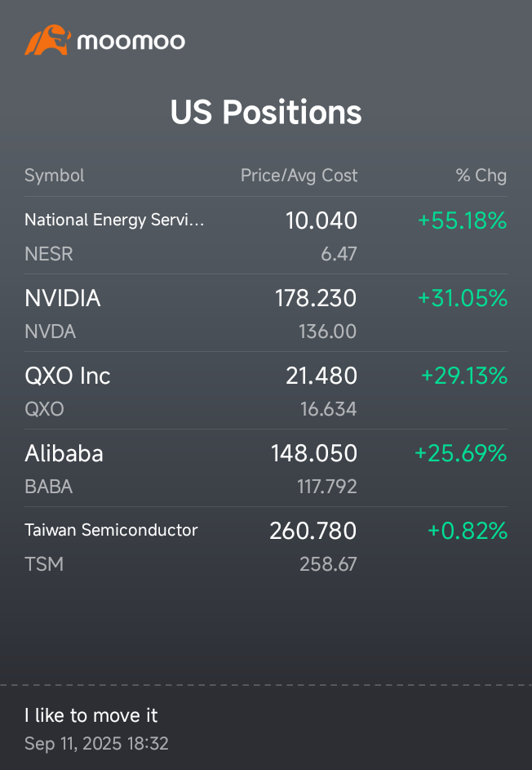The image size is (532, 770).
Task: Click the moomoo wordmark text
Action: coord(131,41)
